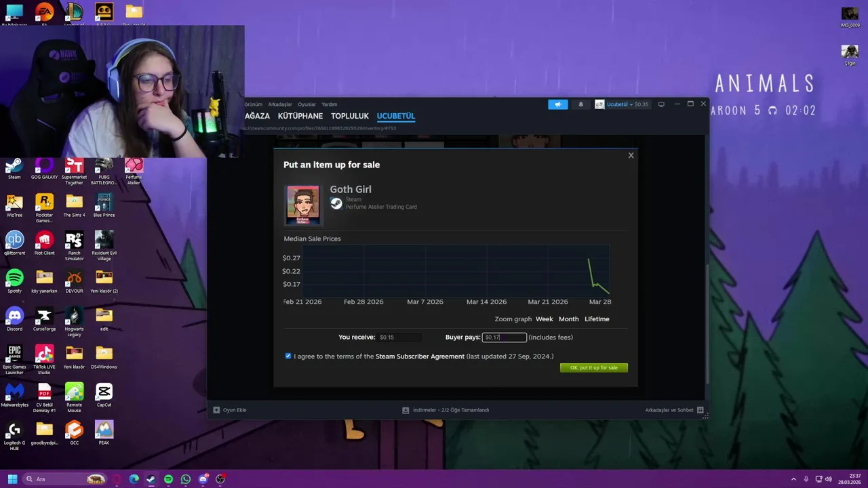This screenshot has height=488, width=868.
Task: Open CurseForge desktop icon
Action: (44, 320)
